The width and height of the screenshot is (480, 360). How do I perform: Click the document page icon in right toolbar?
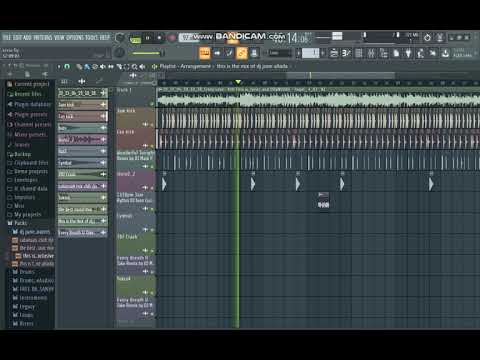(396, 53)
